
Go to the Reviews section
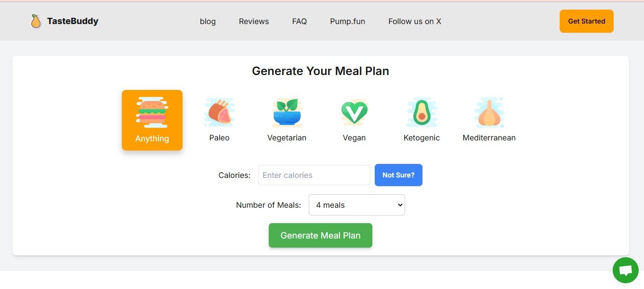254,21
